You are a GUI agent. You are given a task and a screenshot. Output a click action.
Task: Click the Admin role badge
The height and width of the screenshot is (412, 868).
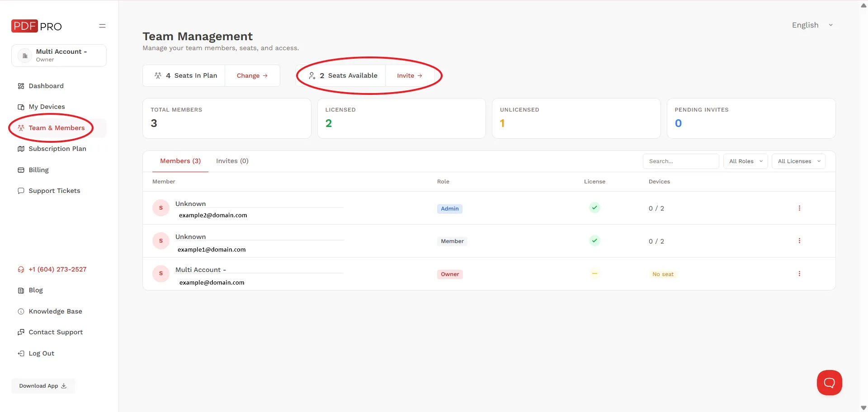[x=450, y=209]
